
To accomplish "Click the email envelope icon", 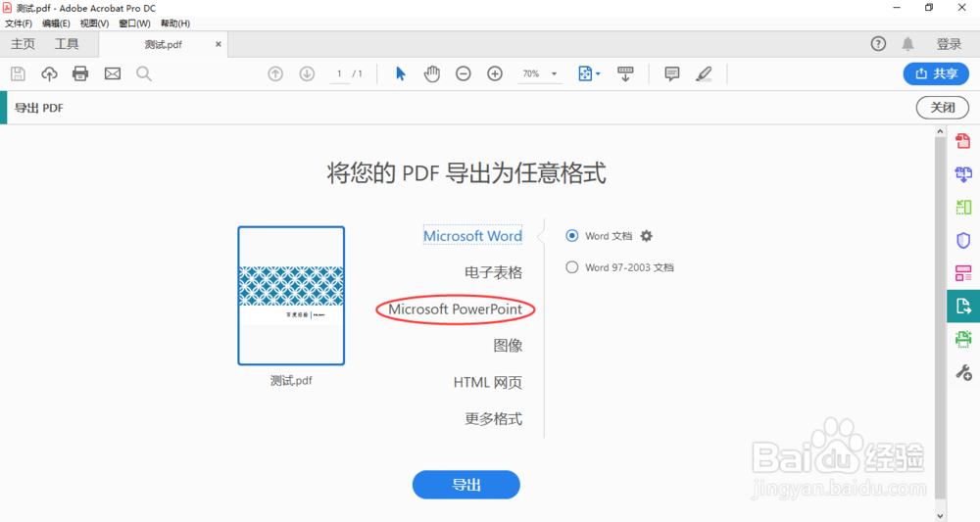I will point(113,73).
